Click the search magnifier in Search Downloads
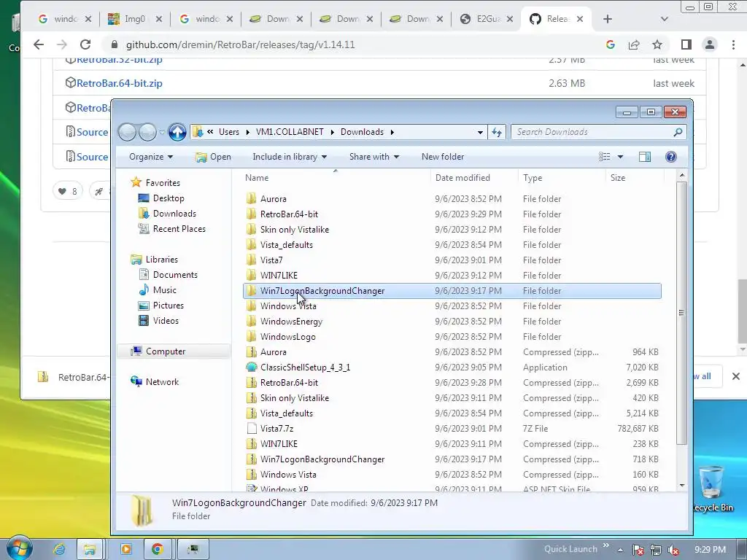The width and height of the screenshot is (747, 560). 678,132
